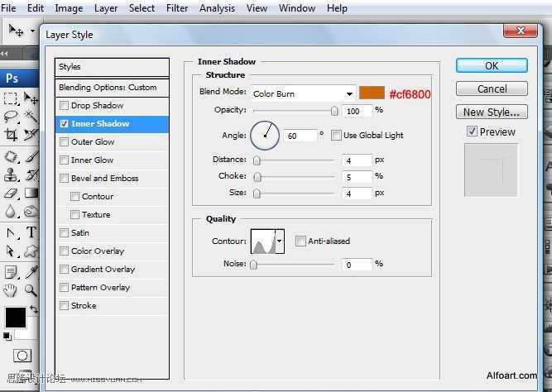Click OK in Layer Style dialog
Image resolution: width=552 pixels, height=392 pixels.
[492, 66]
